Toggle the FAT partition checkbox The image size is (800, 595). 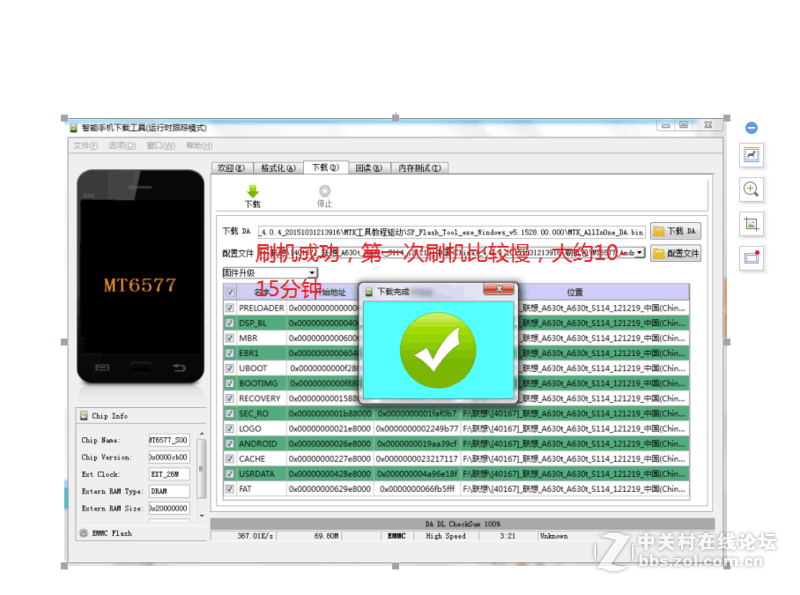(230, 488)
